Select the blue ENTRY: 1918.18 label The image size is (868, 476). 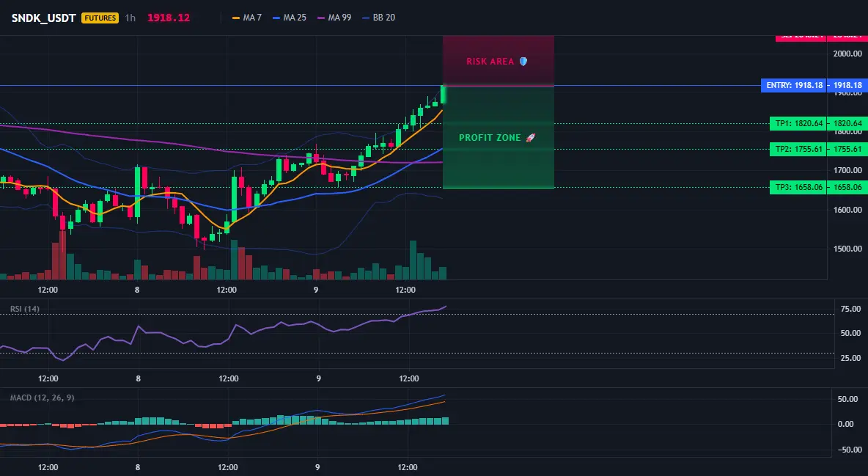coord(795,85)
